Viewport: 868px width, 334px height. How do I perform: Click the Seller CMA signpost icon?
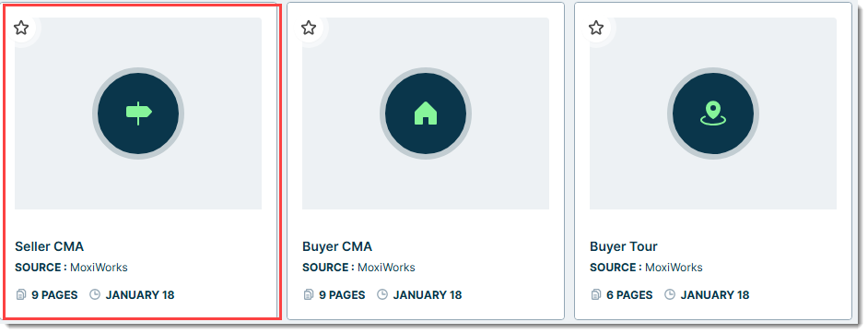(138, 113)
